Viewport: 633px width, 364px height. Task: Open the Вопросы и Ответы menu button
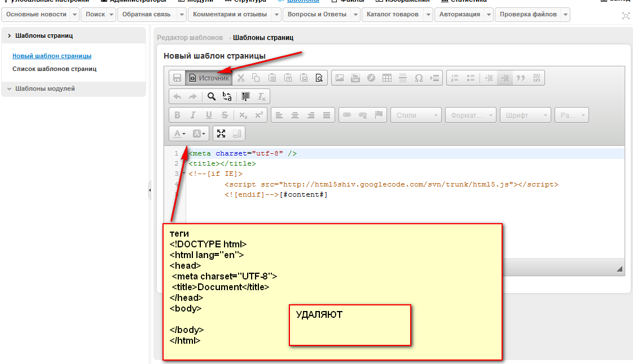317,15
